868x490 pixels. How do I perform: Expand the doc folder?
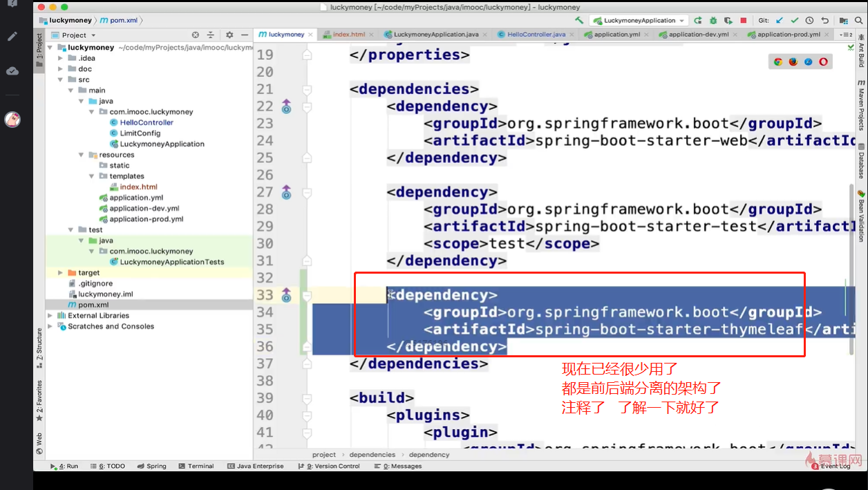tap(61, 69)
